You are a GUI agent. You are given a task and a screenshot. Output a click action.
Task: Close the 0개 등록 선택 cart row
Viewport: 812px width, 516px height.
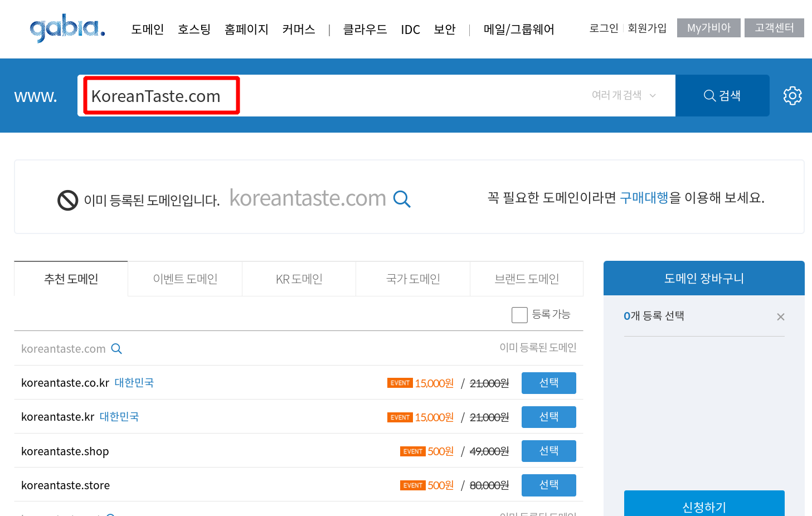[x=781, y=317]
